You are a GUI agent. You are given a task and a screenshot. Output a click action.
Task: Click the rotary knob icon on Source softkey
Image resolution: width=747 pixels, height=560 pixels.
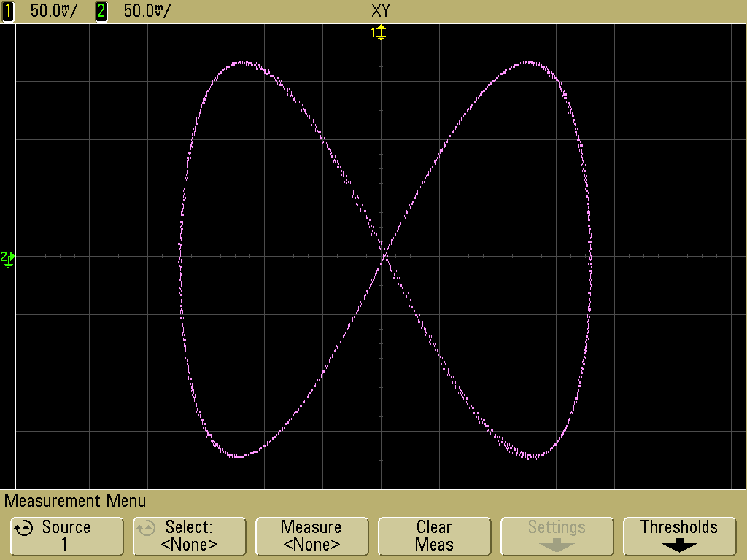pos(23,528)
